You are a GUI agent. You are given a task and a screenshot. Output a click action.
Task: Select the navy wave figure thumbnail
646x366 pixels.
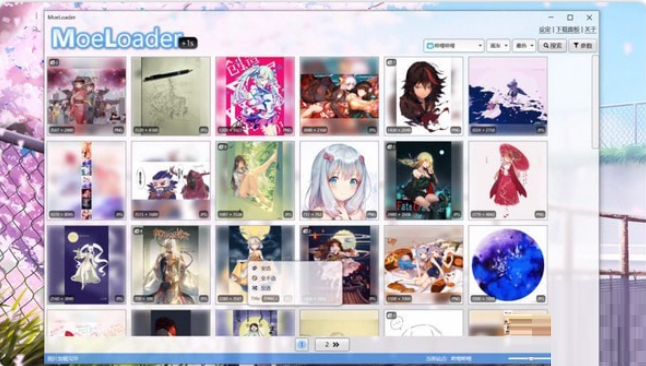(x=508, y=96)
